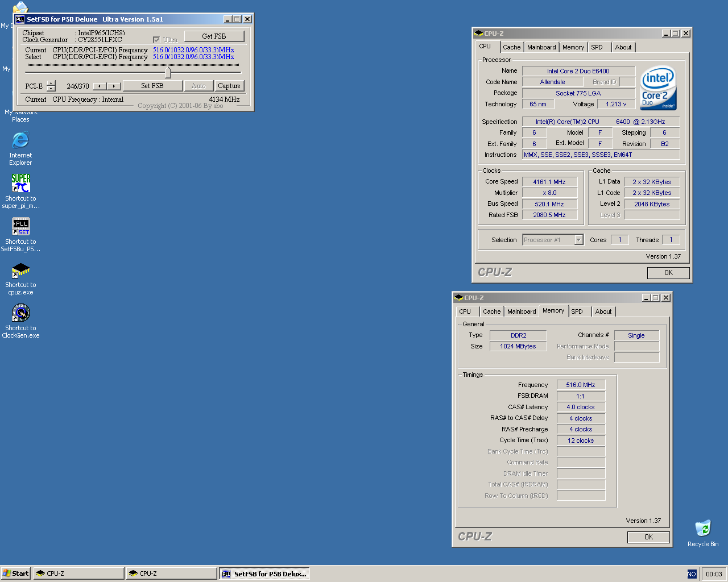Switch to About tab in lower CPU-Z window

coord(603,311)
